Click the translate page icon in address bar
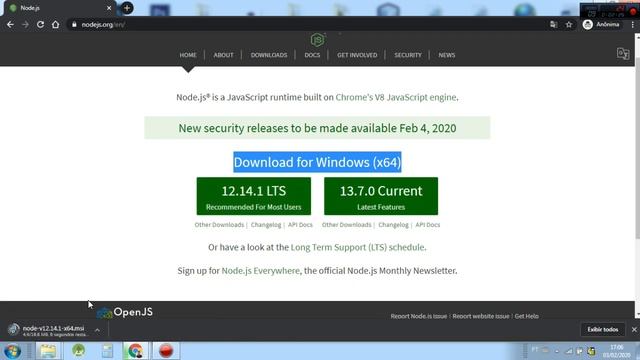This screenshot has height=360, width=640. (x=553, y=24)
